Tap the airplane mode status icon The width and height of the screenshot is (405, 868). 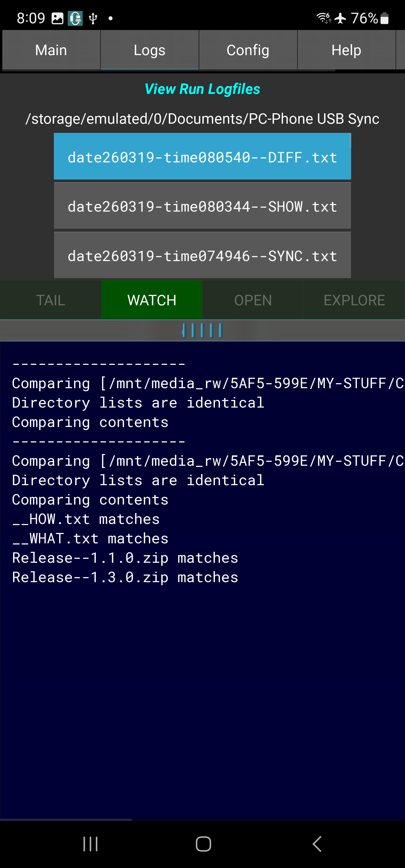tap(340, 18)
